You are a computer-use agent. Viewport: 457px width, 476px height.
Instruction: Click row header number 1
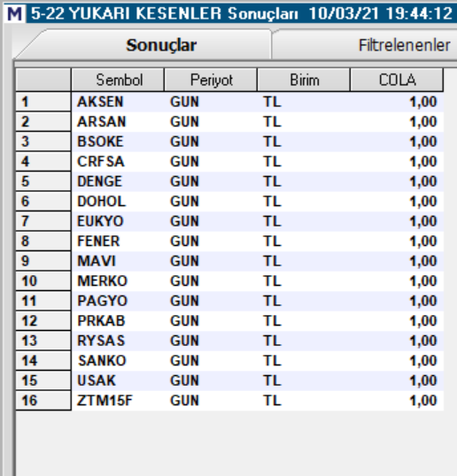coord(43,102)
